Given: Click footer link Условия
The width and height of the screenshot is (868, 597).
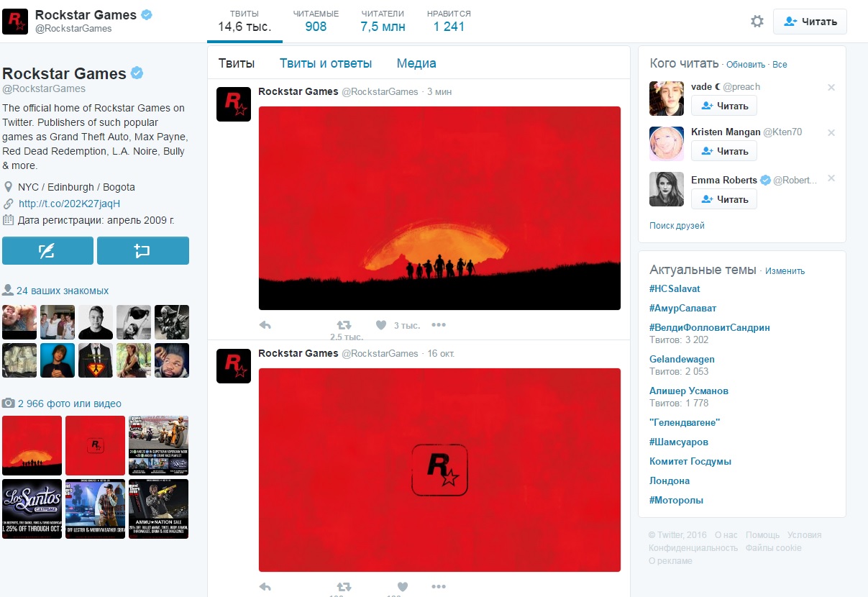Looking at the screenshot, I should (804, 535).
